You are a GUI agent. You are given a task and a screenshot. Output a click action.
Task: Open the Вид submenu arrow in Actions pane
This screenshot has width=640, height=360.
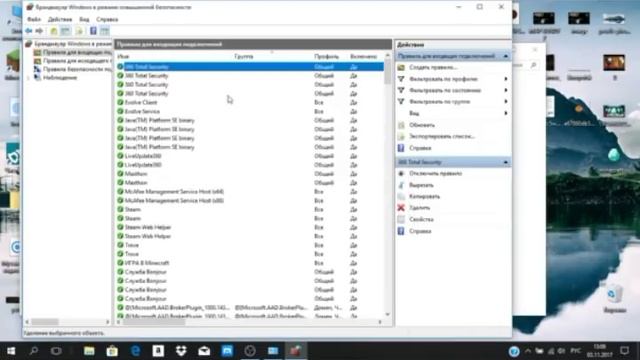click(506, 113)
